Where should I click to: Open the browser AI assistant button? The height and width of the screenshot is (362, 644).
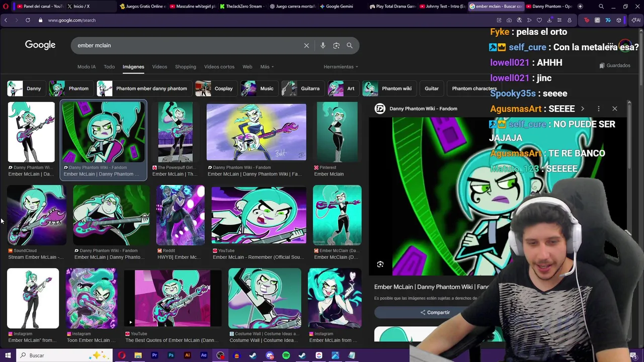(x=636, y=20)
